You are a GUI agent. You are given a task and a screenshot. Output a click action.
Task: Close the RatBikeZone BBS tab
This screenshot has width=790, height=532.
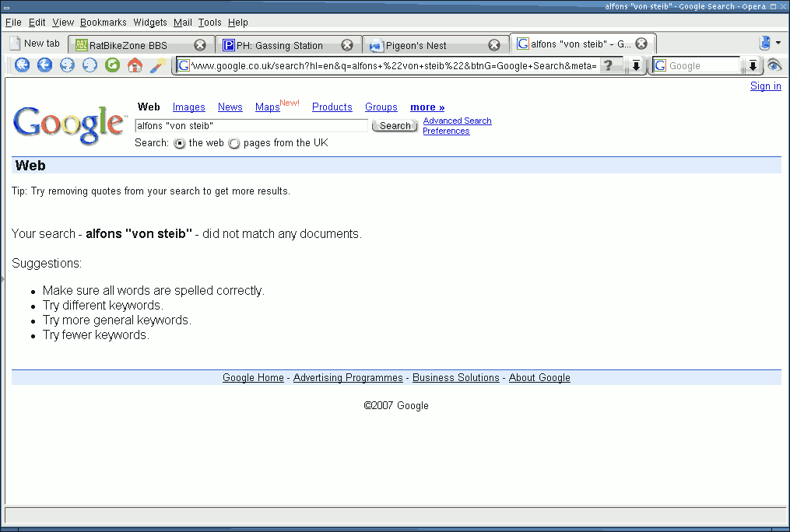200,45
